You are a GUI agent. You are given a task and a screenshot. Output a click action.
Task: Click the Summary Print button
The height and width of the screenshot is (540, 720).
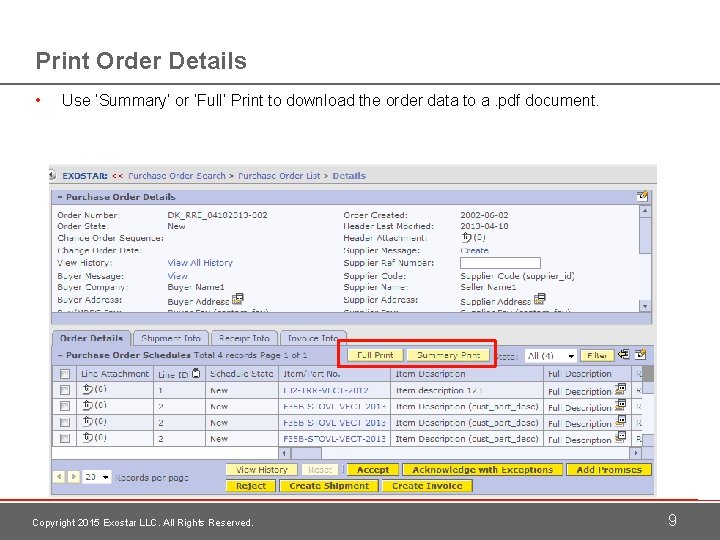click(448, 355)
